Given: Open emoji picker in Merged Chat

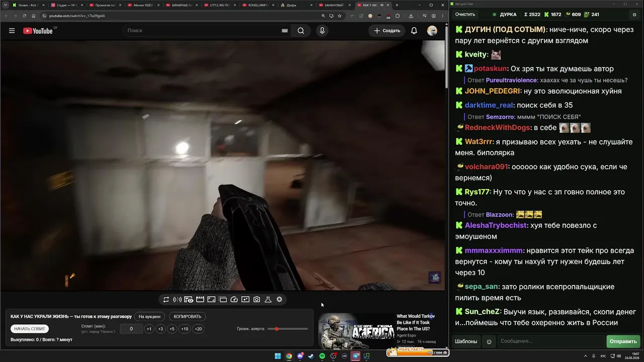Looking at the screenshot, I should coord(489,342).
